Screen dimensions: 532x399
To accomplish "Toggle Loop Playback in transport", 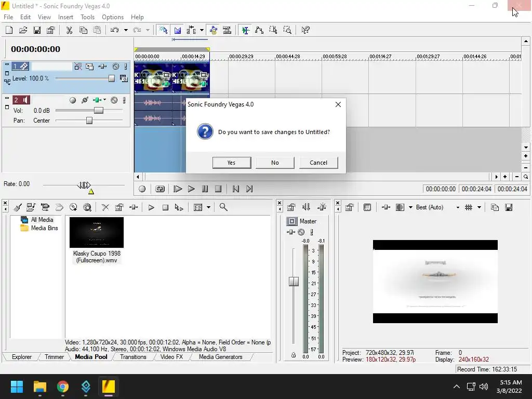I will point(160,189).
